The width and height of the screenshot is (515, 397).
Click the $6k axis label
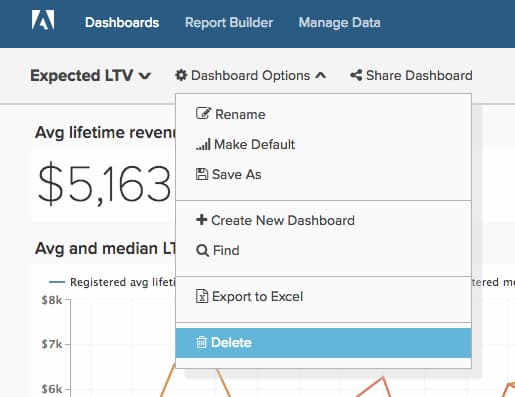(x=52, y=389)
